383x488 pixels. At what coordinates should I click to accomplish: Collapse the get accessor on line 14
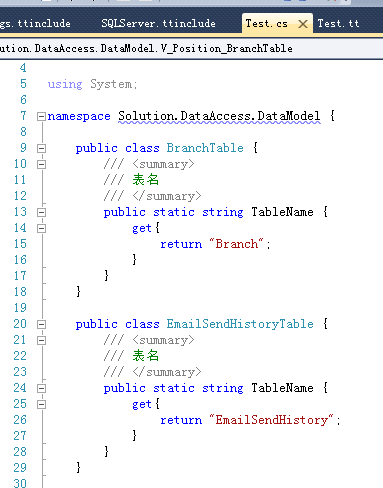tap(41, 228)
